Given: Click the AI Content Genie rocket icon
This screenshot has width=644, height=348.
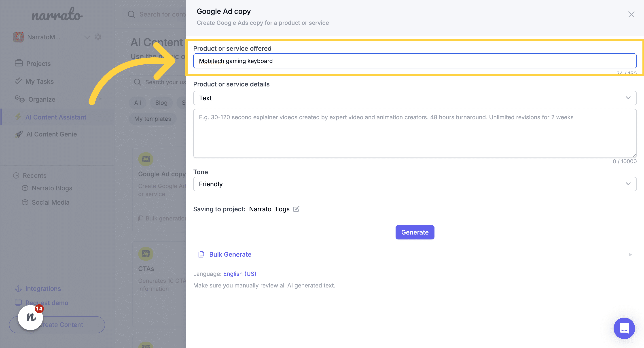Looking at the screenshot, I should tap(19, 134).
